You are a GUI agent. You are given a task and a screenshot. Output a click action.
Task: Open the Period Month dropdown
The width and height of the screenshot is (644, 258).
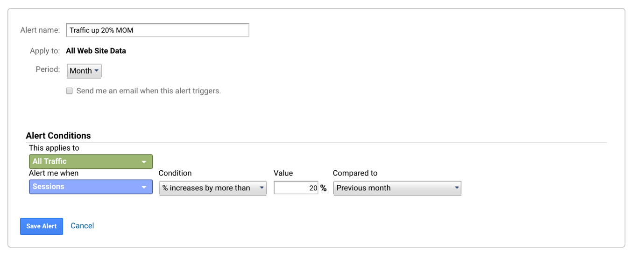(84, 71)
